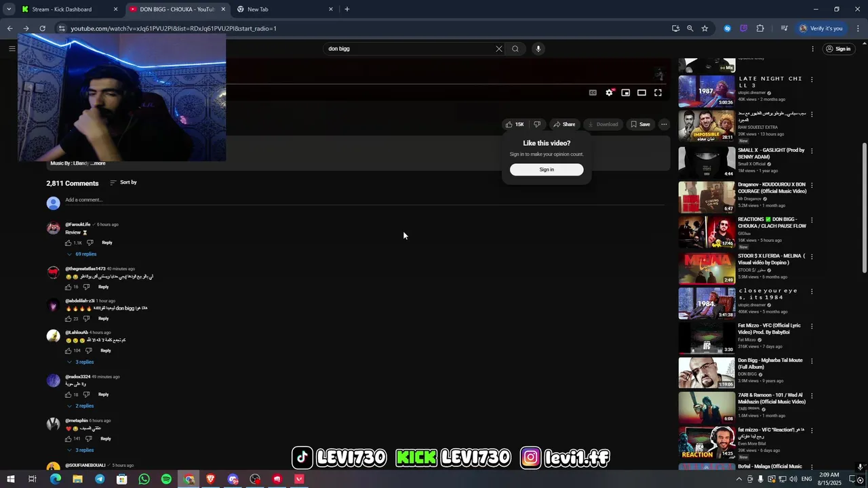Open WhatsApp from the taskbar
The height and width of the screenshot is (488, 868).
[x=144, y=479]
